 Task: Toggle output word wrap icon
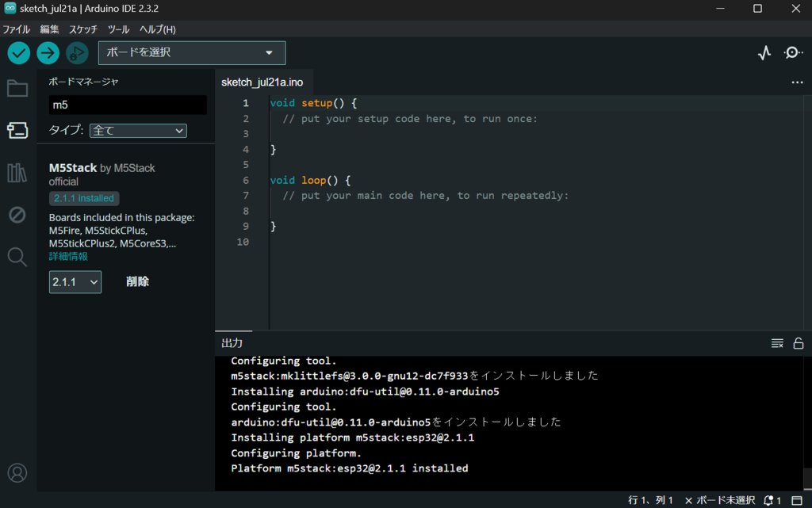coord(777,343)
